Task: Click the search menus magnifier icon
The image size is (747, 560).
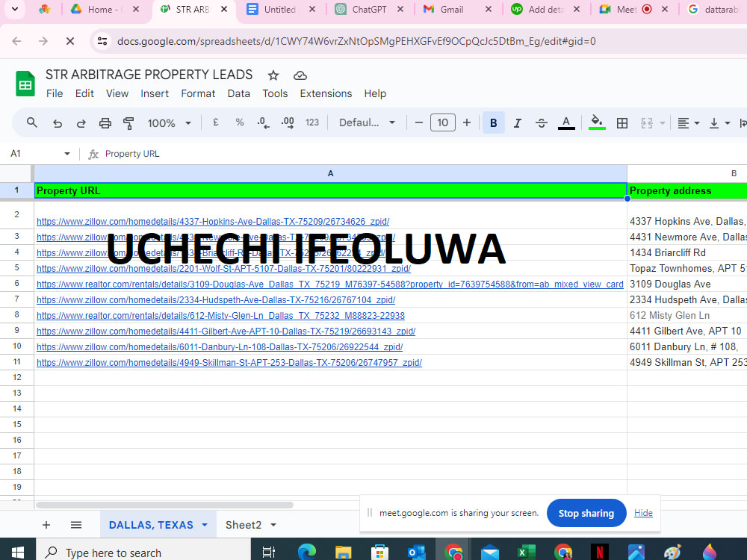Action: coord(32,123)
